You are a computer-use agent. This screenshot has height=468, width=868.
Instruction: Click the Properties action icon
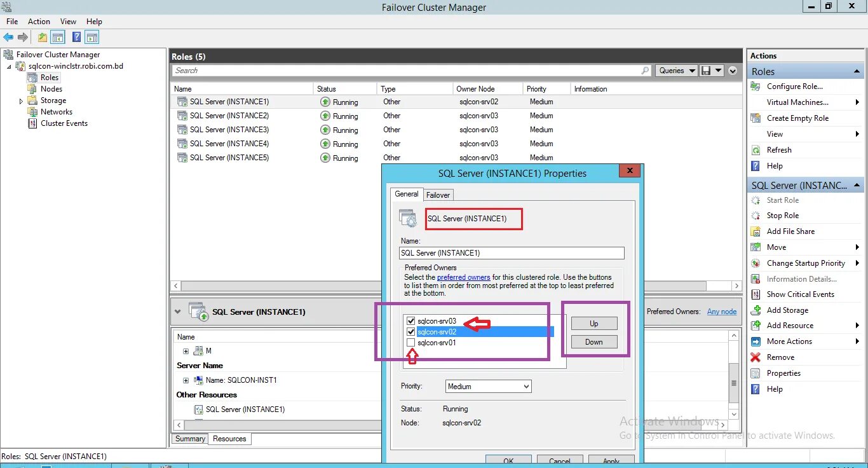[x=756, y=373]
